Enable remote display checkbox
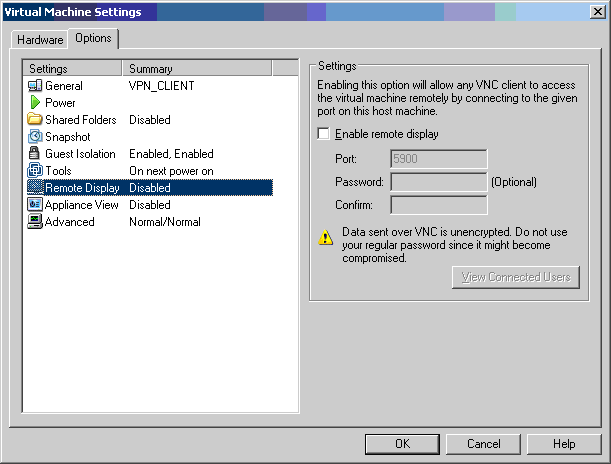The width and height of the screenshot is (611, 464). coord(323,134)
